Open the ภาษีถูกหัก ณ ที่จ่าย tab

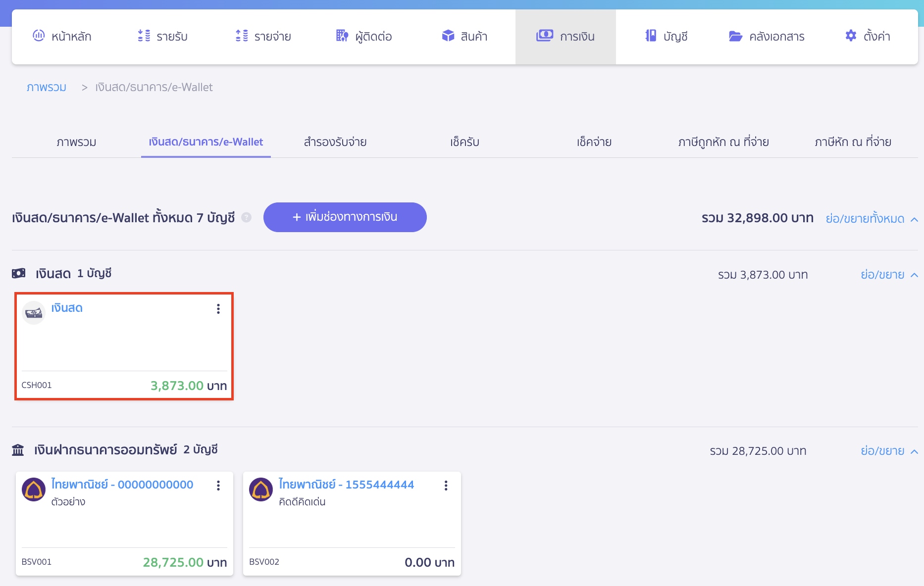click(723, 142)
